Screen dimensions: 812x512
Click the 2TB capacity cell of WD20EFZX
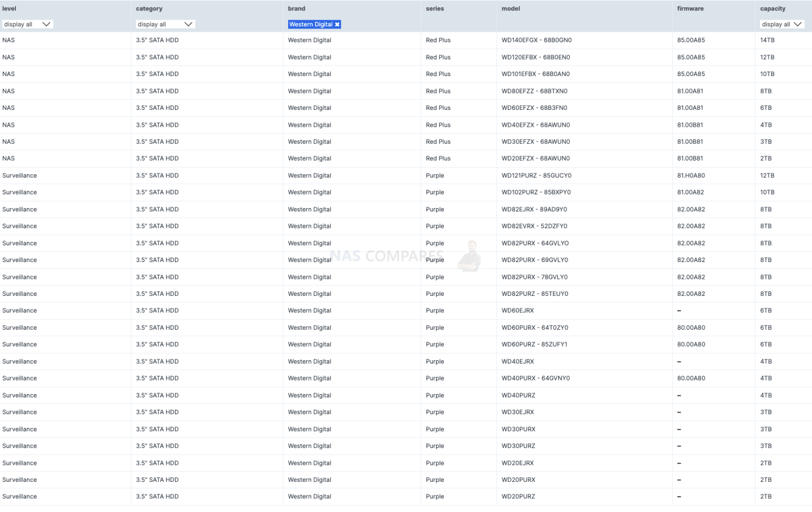[x=765, y=158]
